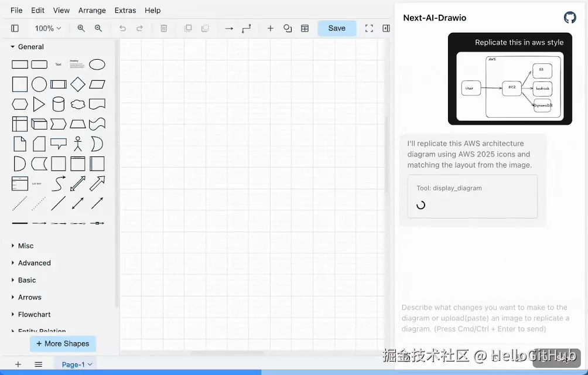Click the delete trash icon
588x375 pixels.
[x=164, y=28]
